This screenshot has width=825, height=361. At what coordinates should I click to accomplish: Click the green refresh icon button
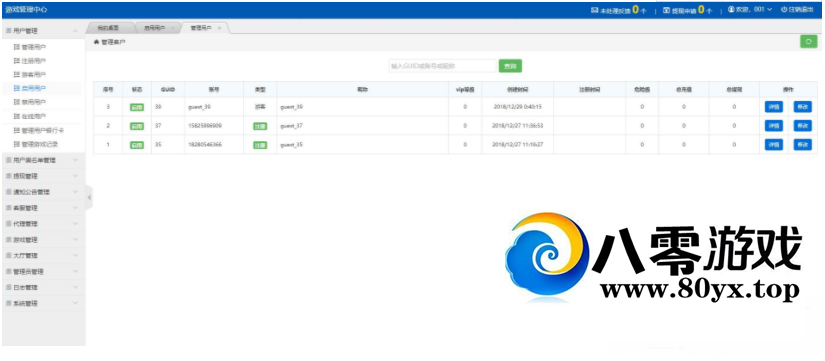(x=808, y=42)
